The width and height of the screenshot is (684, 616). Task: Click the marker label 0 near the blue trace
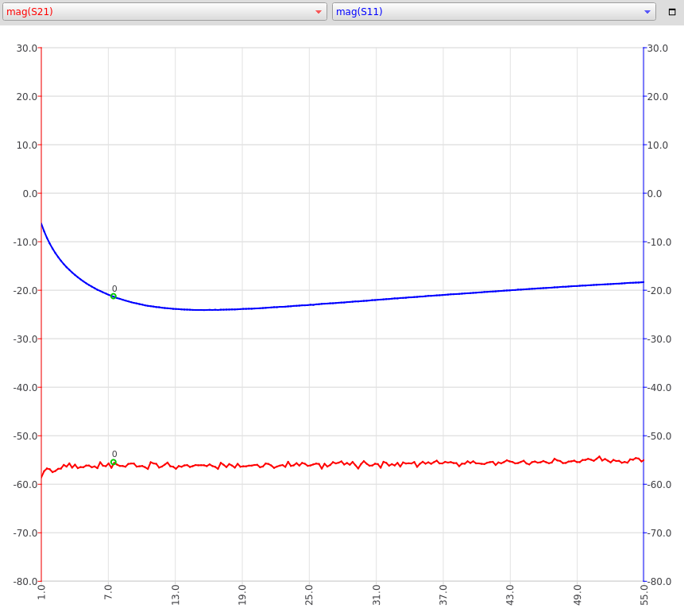[116, 289]
